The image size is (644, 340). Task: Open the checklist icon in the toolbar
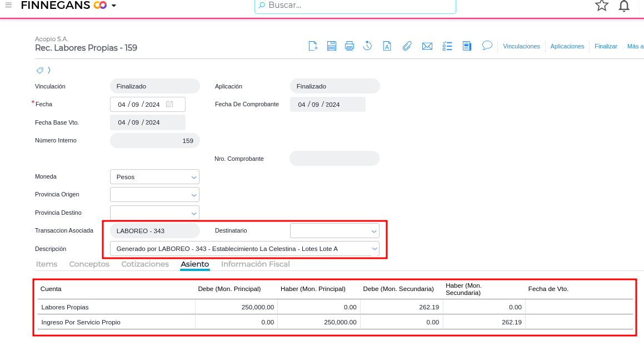coord(447,46)
